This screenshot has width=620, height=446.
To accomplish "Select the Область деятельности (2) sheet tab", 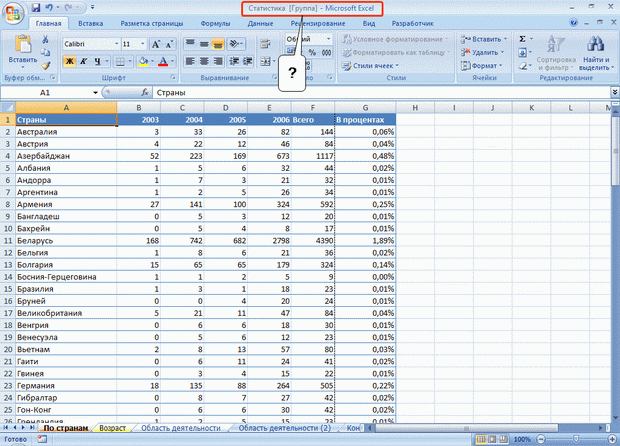I will (284, 428).
